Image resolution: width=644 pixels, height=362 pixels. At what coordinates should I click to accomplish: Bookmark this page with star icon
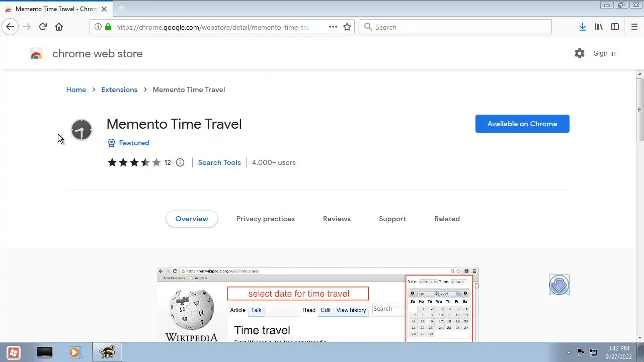tap(347, 27)
